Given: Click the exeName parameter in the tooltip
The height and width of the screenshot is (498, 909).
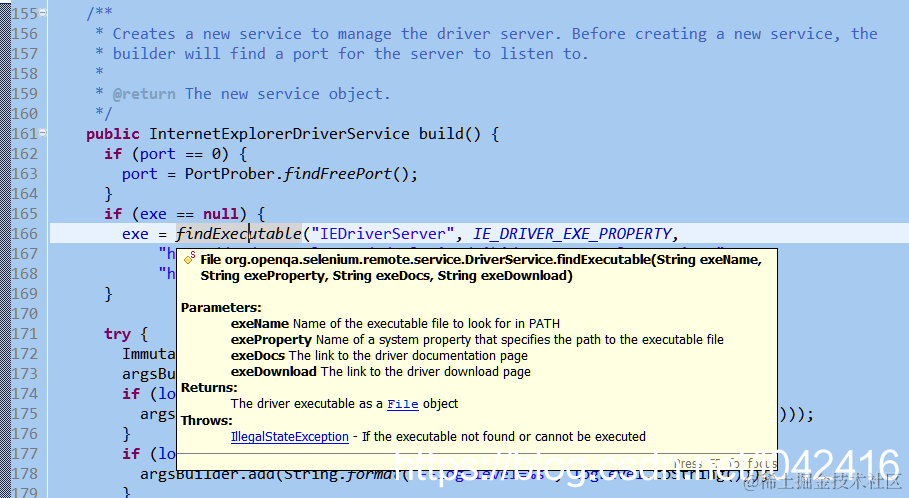Looking at the screenshot, I should click(260, 323).
